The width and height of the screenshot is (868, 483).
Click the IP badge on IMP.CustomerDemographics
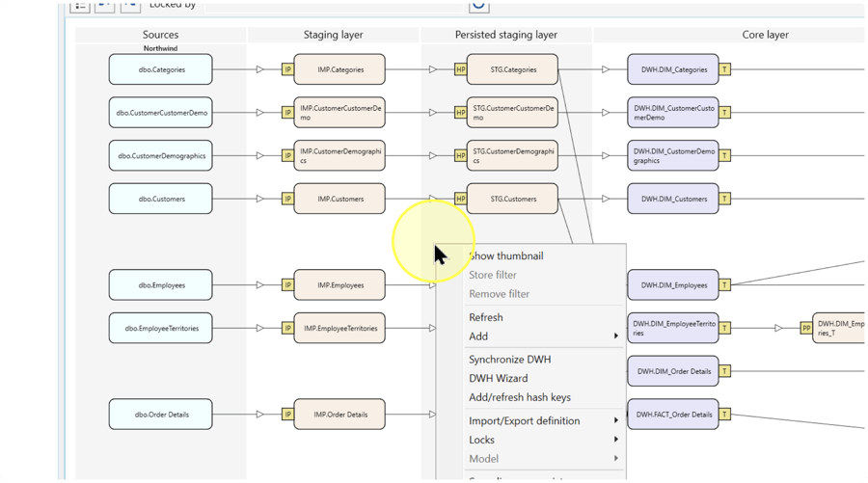tap(287, 156)
